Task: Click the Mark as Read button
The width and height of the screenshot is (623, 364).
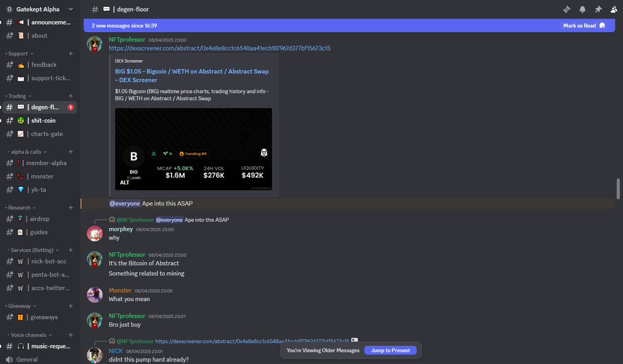Action: point(584,25)
